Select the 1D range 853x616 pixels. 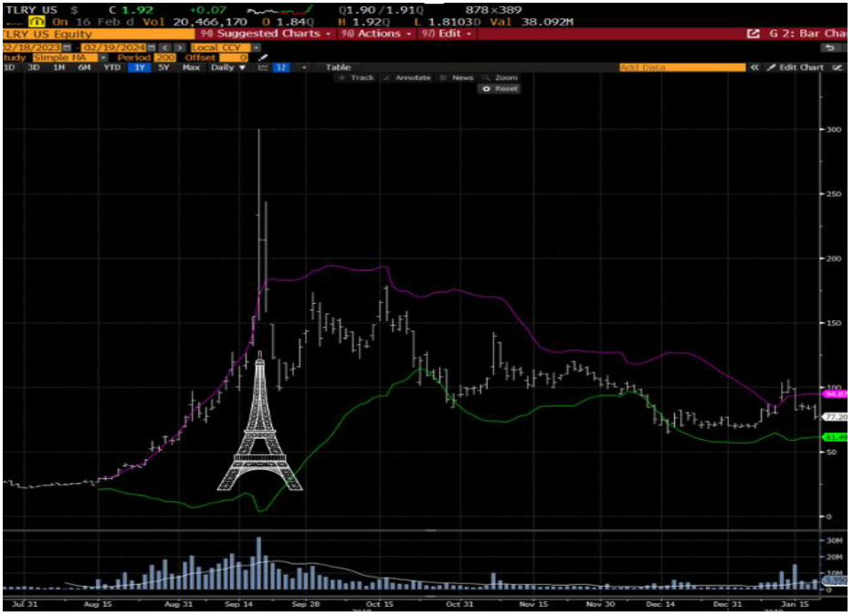[x=9, y=68]
